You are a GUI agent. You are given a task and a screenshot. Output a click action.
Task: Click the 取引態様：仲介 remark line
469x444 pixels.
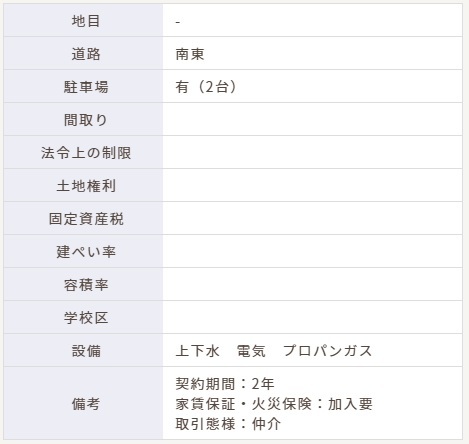click(228, 424)
